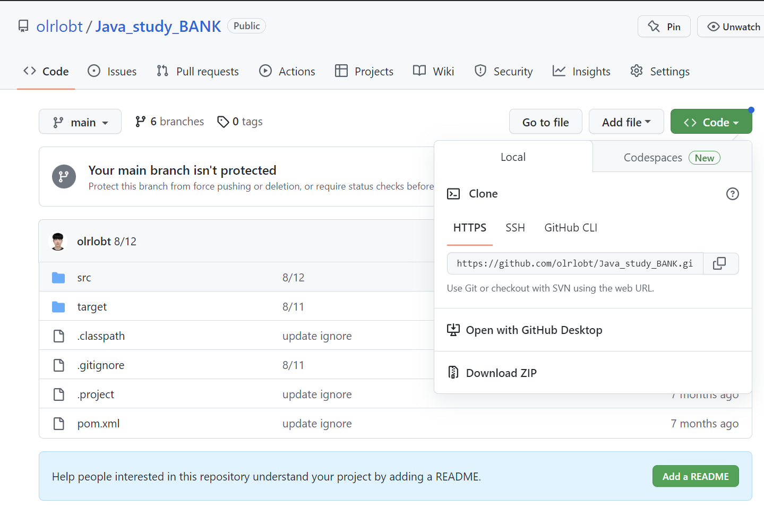
Task: Click the Security shield icon
Action: (480, 71)
